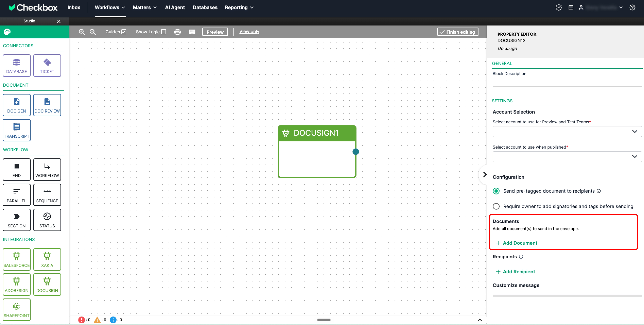
Task: Open keyboard shortcuts icon in toolbar
Action: click(x=192, y=32)
